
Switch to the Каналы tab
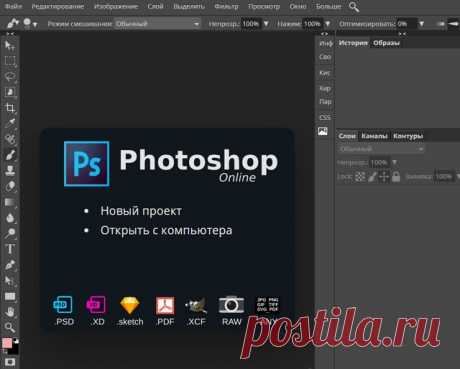tap(374, 136)
